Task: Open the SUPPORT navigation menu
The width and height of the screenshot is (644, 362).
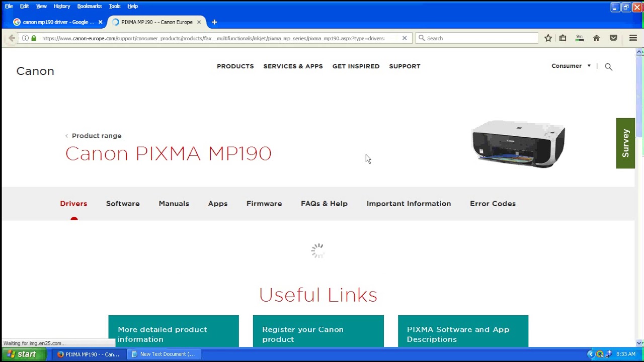Action: tap(405, 66)
